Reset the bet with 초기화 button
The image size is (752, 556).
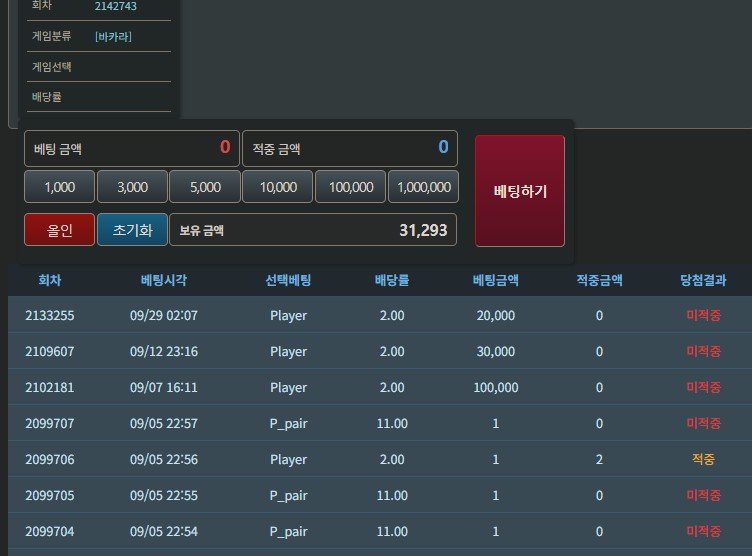132,230
